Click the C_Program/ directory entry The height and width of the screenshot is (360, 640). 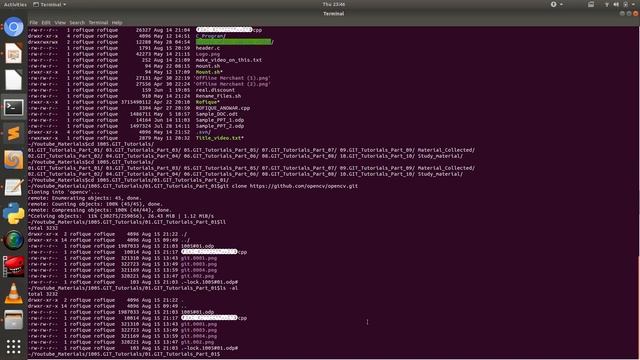coord(211,36)
